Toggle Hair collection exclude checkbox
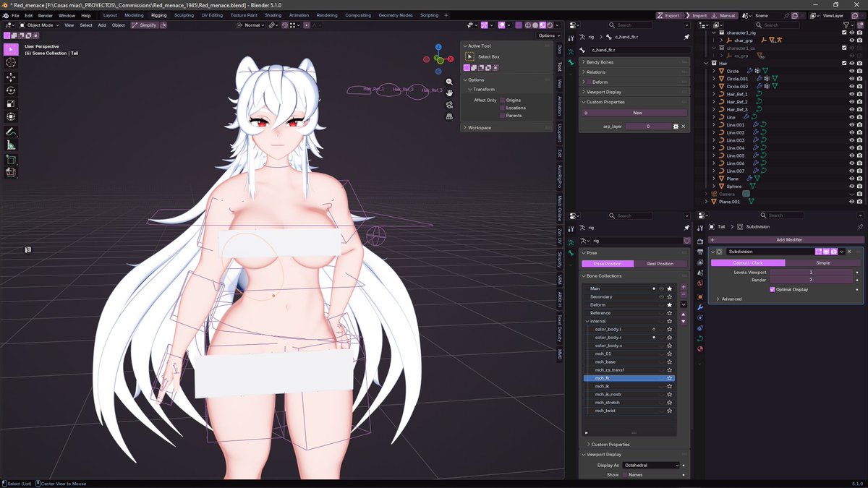Screen dimensions: 868x488 tap(844, 63)
